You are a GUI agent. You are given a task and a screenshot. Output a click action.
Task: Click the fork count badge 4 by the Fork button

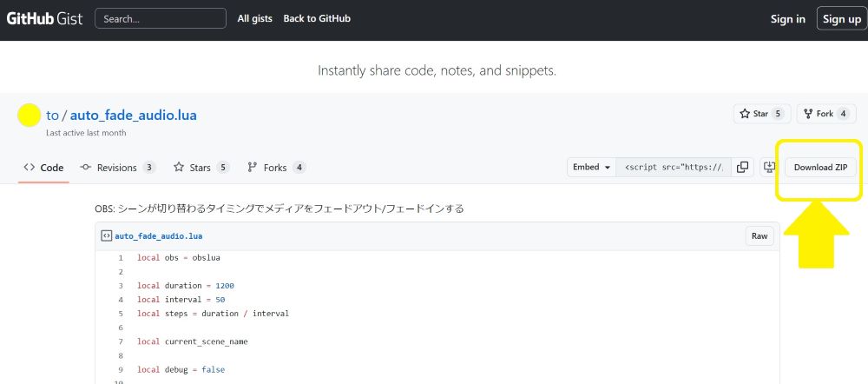click(x=843, y=114)
